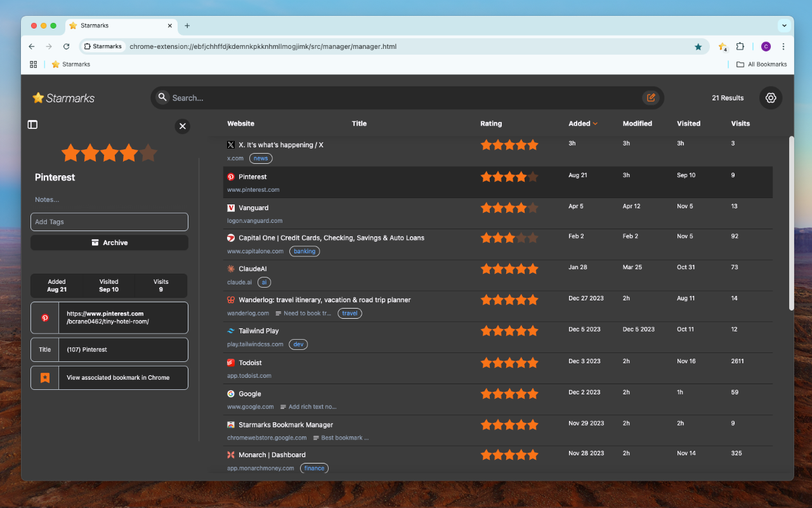The image size is (812, 508).
Task: Click the Notes field
Action: [x=109, y=199]
